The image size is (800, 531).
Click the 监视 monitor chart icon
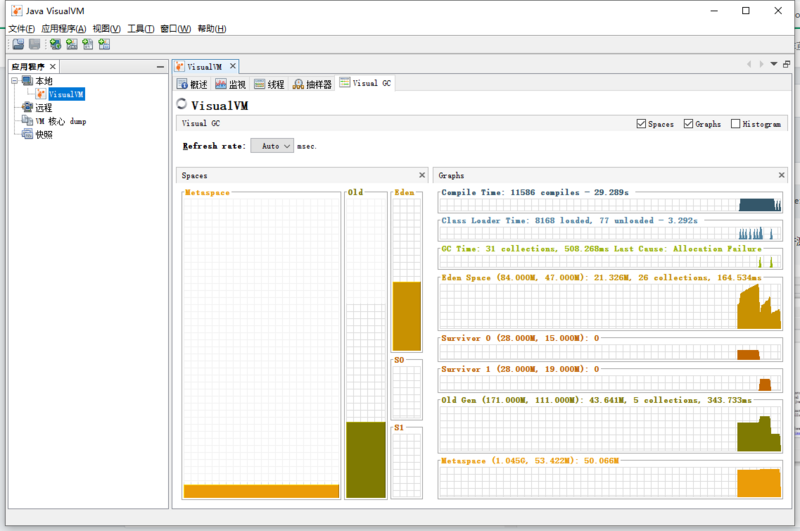tap(221, 84)
